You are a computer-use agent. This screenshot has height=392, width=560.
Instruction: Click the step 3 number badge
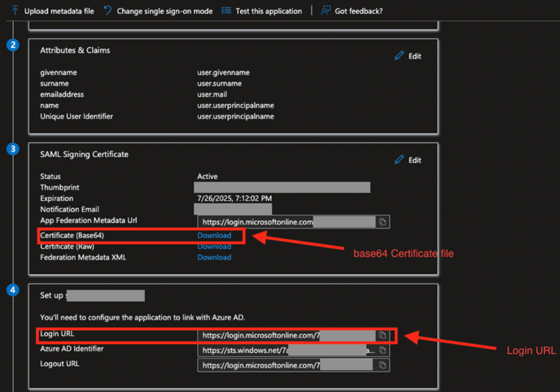click(12, 149)
